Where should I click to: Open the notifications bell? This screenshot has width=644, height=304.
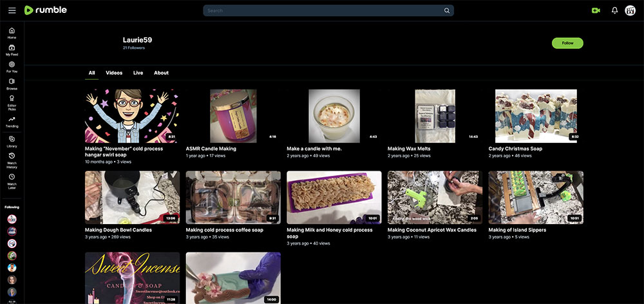tap(614, 11)
